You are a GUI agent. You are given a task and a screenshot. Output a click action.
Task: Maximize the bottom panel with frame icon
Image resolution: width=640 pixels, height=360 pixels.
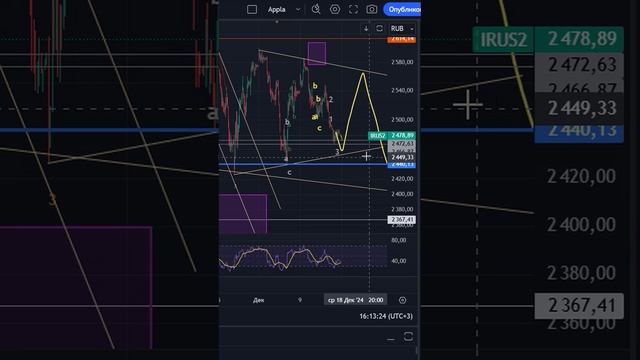pos(408,336)
